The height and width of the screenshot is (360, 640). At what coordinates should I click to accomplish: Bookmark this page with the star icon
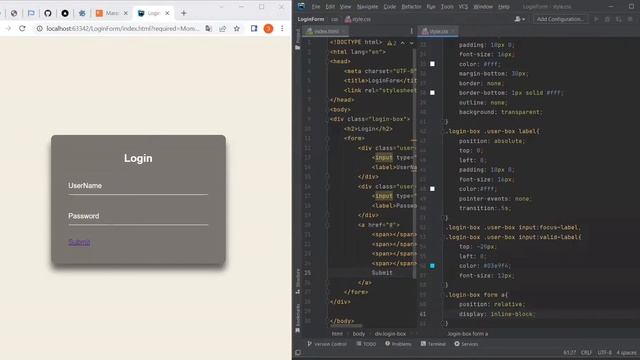tap(237, 29)
